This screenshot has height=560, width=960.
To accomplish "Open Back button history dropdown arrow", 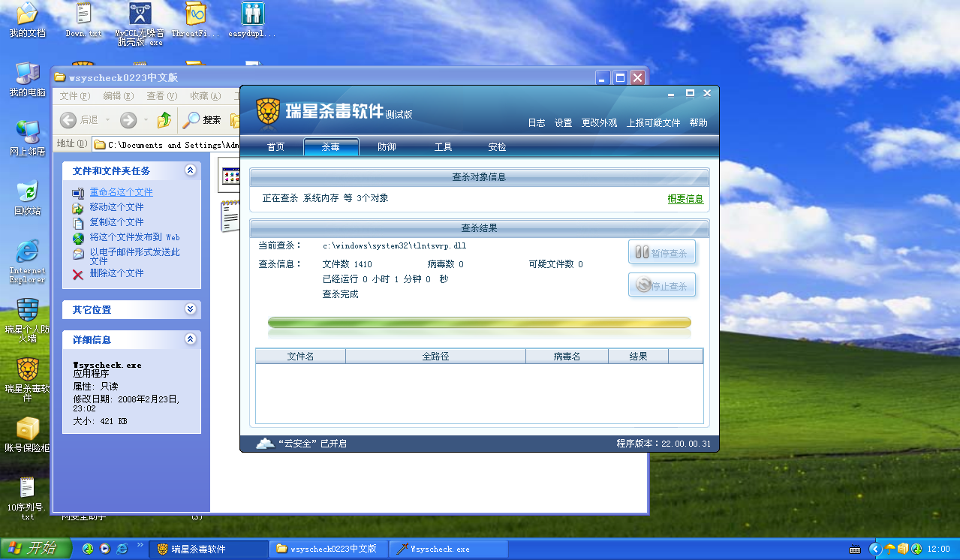I will click(108, 119).
